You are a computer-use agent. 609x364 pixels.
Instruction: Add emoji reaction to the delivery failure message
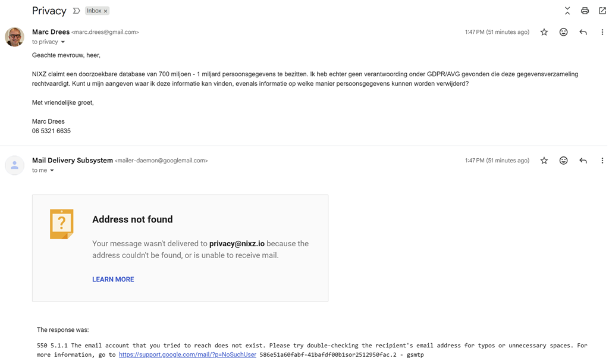(x=563, y=161)
